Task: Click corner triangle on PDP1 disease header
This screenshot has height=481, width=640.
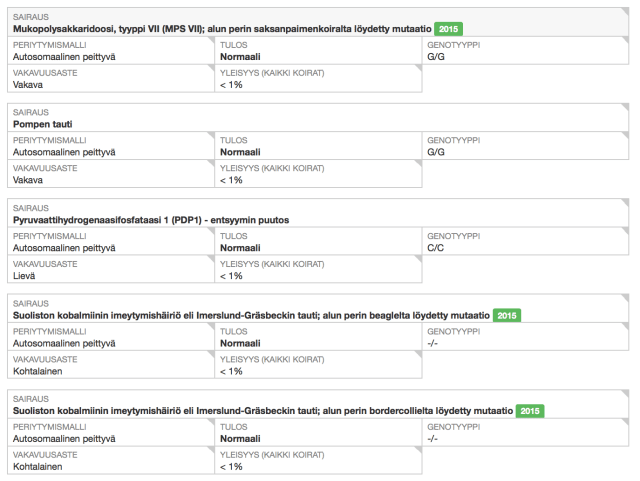Action: tap(625, 203)
